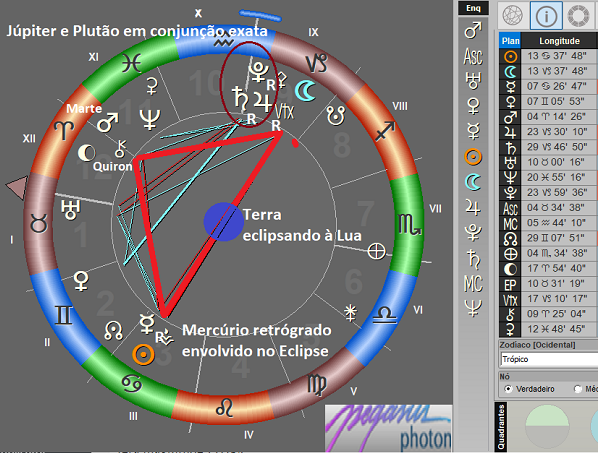598x453 pixels.
Task: Click the ascendant triangle marker on the wheel
Action: (18, 187)
